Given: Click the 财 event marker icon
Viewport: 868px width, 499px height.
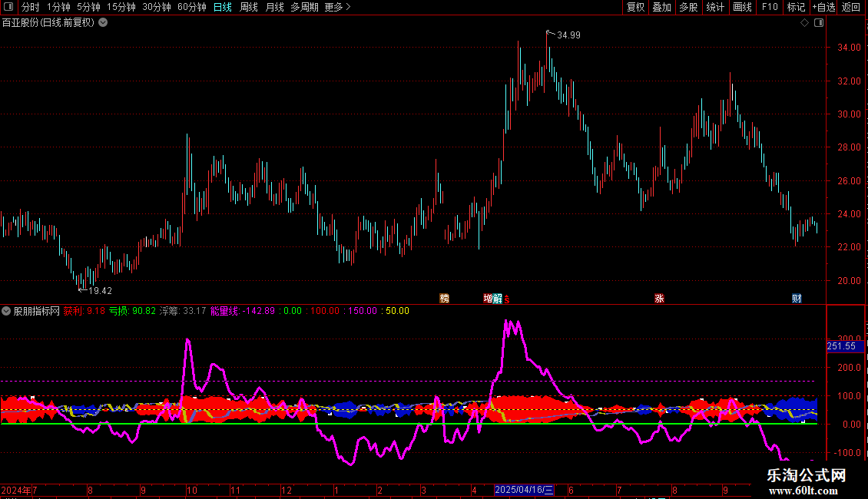Looking at the screenshot, I should [x=797, y=299].
